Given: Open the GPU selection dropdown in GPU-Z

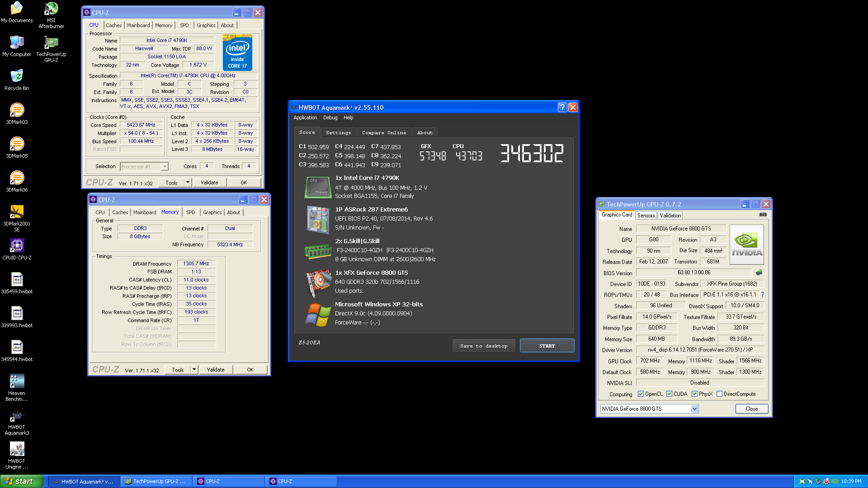Looking at the screenshot, I should point(694,409).
